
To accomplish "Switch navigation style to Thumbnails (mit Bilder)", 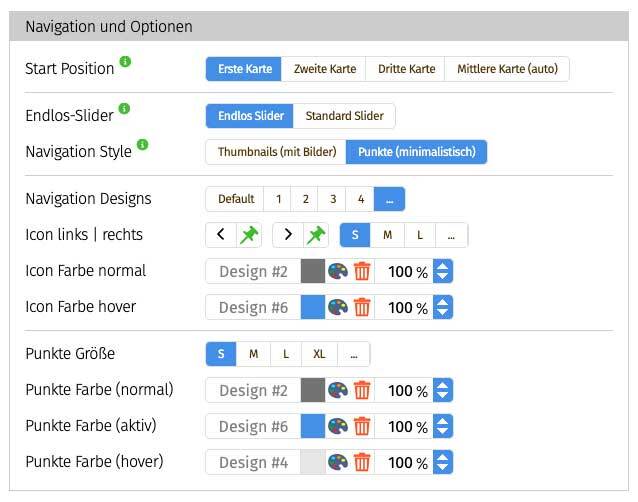I will pos(275,152).
